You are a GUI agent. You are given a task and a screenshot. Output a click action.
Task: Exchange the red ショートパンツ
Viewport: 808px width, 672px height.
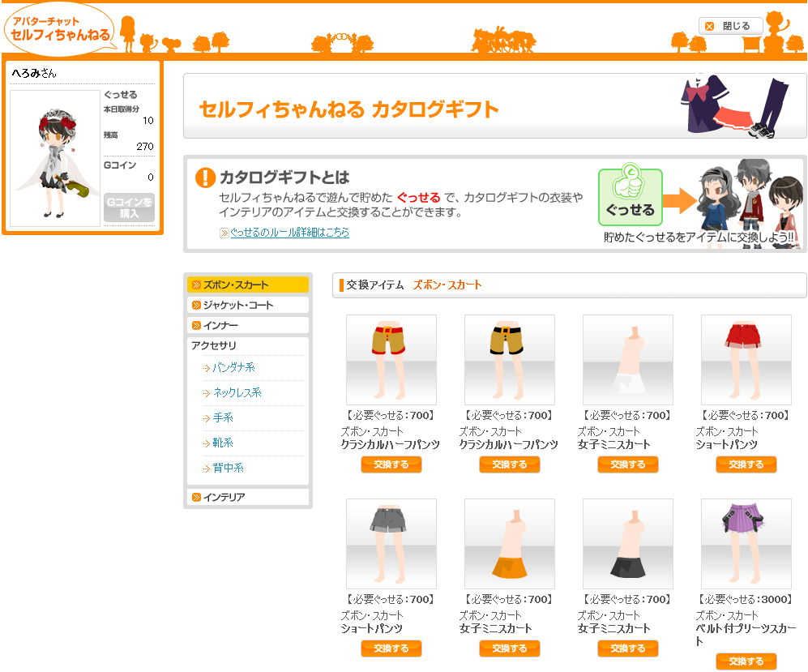point(746,464)
